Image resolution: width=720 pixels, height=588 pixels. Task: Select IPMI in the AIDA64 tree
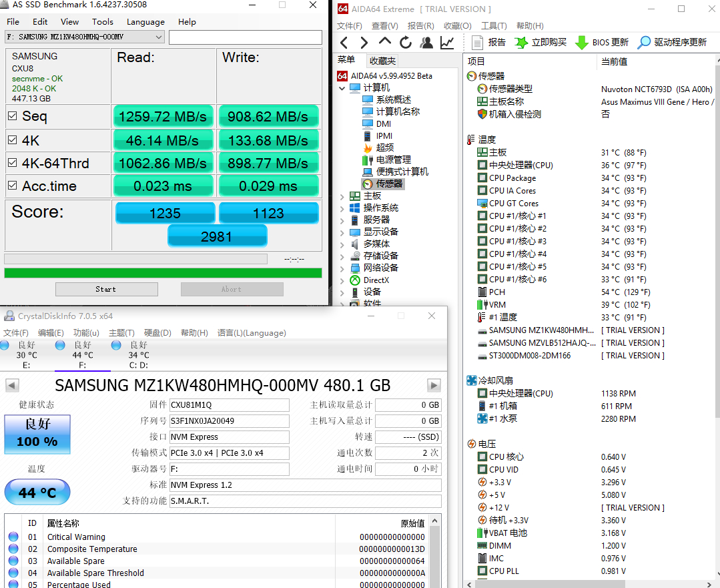pyautogui.click(x=378, y=136)
